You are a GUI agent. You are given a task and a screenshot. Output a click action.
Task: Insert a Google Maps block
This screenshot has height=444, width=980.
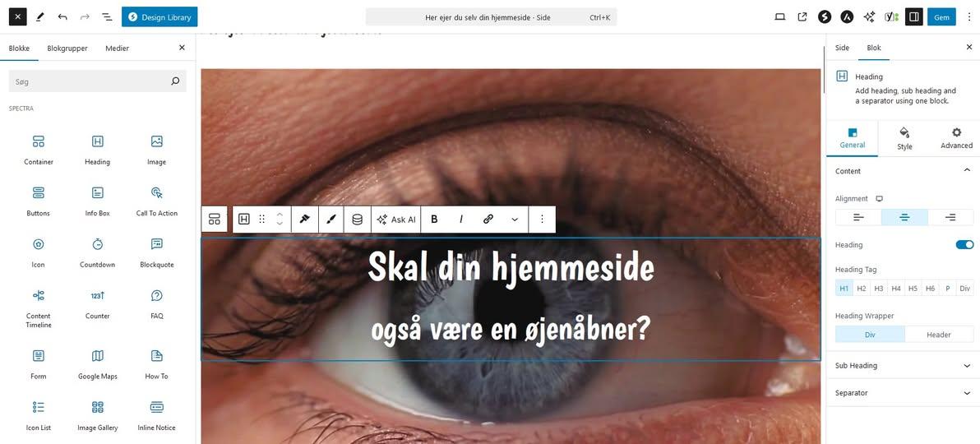point(98,364)
